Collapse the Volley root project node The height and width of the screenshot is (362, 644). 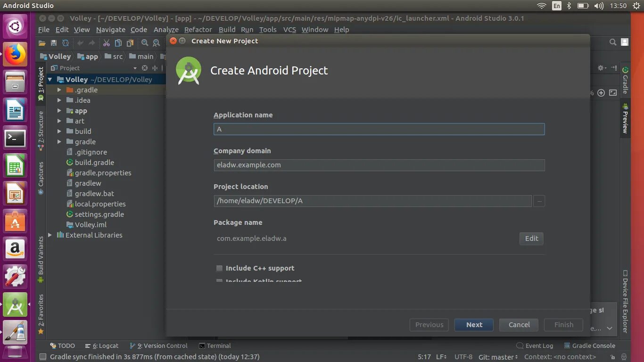click(50, 80)
